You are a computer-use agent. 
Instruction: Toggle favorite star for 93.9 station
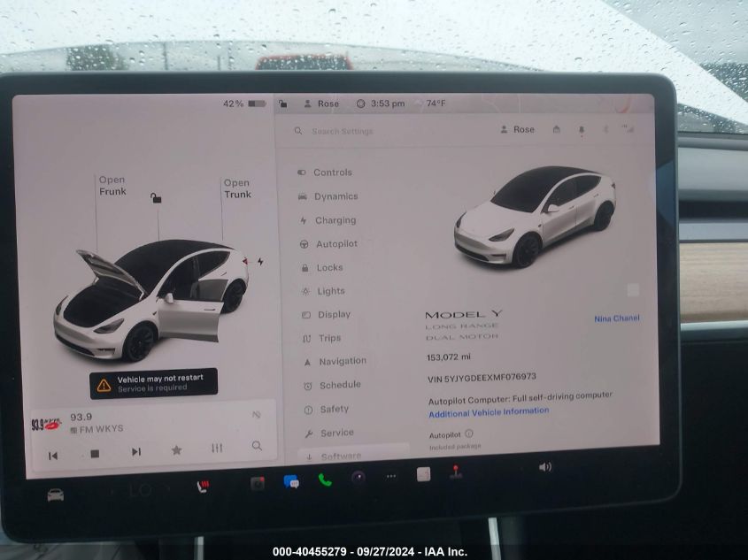click(x=176, y=450)
